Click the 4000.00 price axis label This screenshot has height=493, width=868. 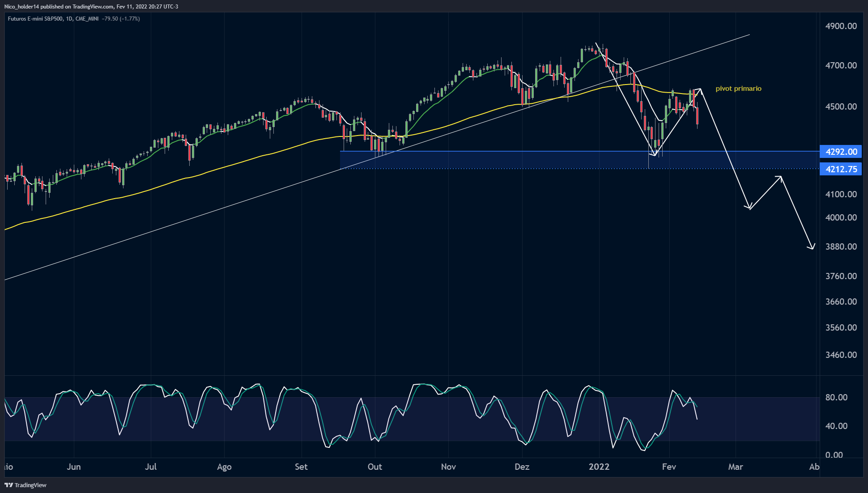pos(841,217)
